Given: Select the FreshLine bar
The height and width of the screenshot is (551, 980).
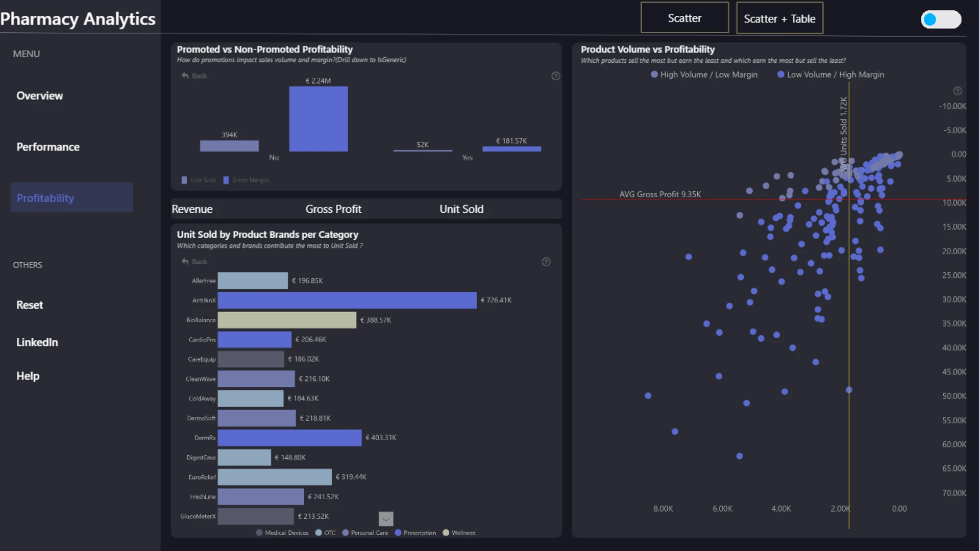Looking at the screenshot, I should pos(261,496).
